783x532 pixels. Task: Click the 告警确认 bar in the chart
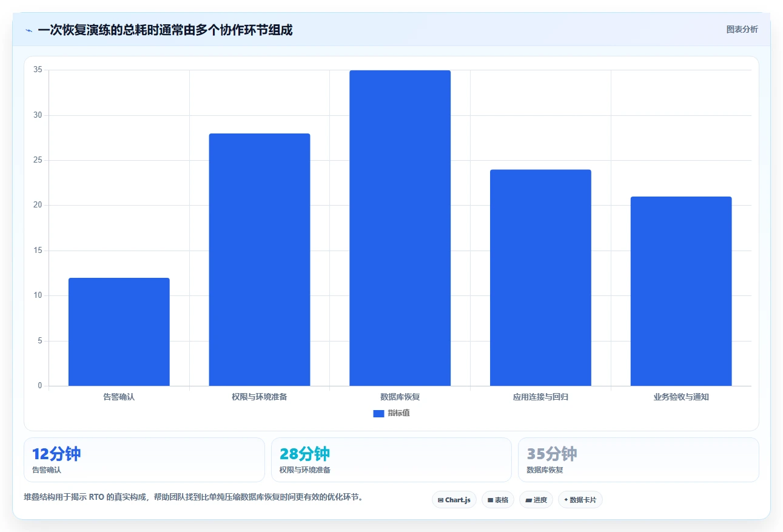[119, 332]
